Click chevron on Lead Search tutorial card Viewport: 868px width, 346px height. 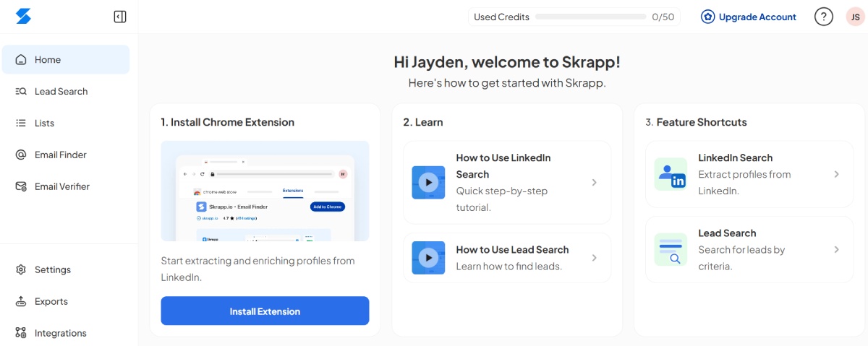pyautogui.click(x=594, y=258)
